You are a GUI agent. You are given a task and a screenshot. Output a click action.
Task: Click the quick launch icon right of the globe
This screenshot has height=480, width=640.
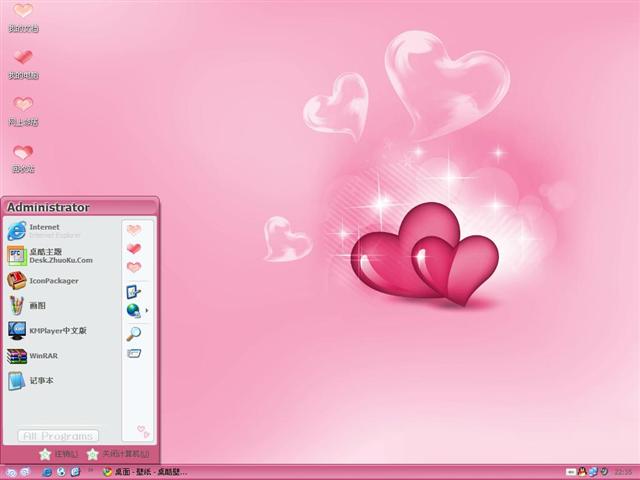[75, 472]
